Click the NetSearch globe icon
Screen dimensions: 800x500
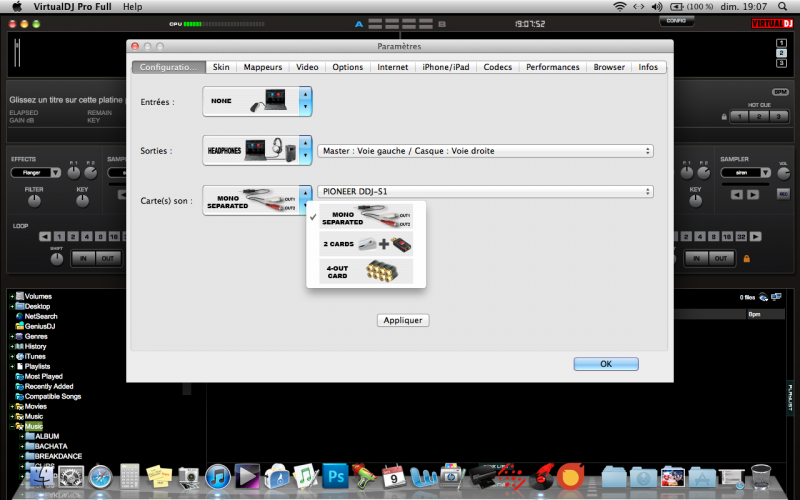[19, 316]
